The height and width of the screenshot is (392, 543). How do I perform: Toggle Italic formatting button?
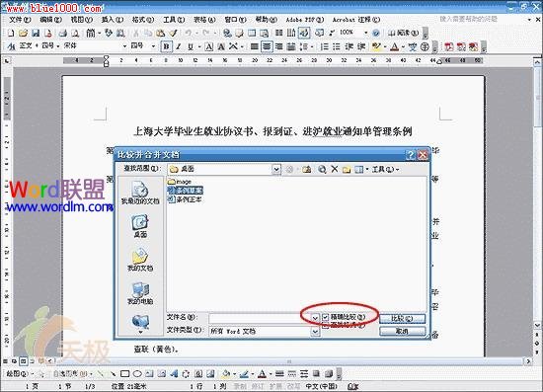tap(179, 46)
